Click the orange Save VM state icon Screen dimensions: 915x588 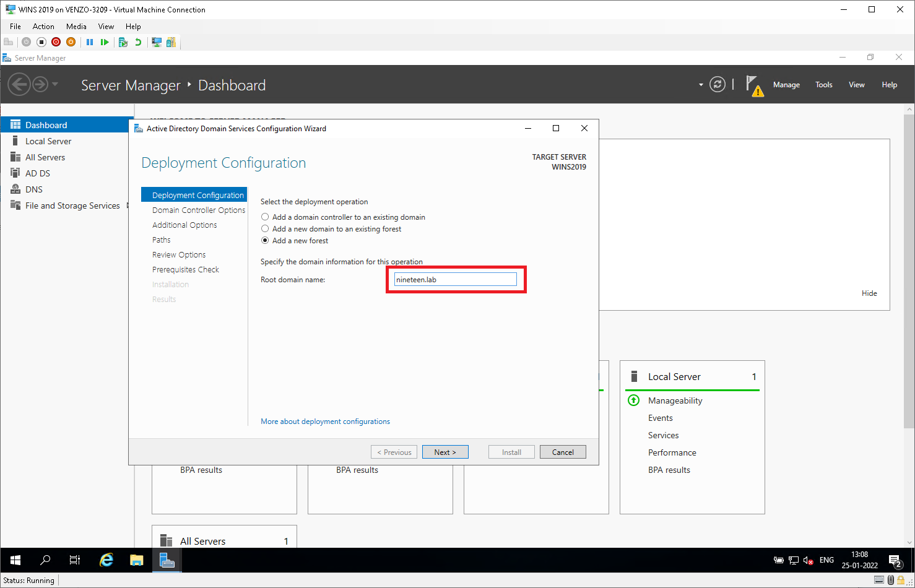pyautogui.click(x=71, y=42)
